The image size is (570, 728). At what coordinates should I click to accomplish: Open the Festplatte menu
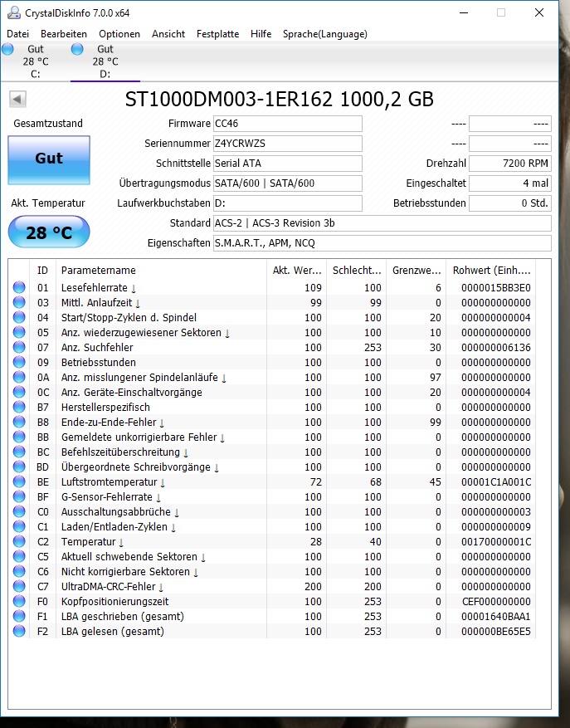pos(217,34)
